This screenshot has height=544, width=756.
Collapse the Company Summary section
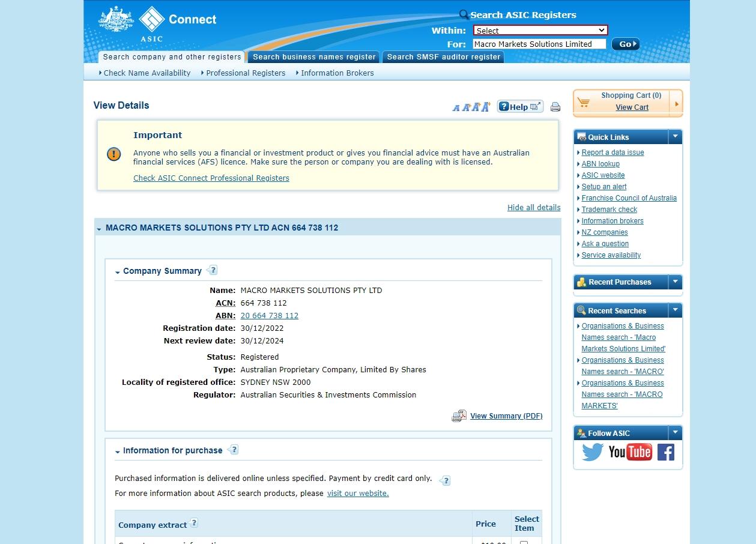[x=118, y=272]
